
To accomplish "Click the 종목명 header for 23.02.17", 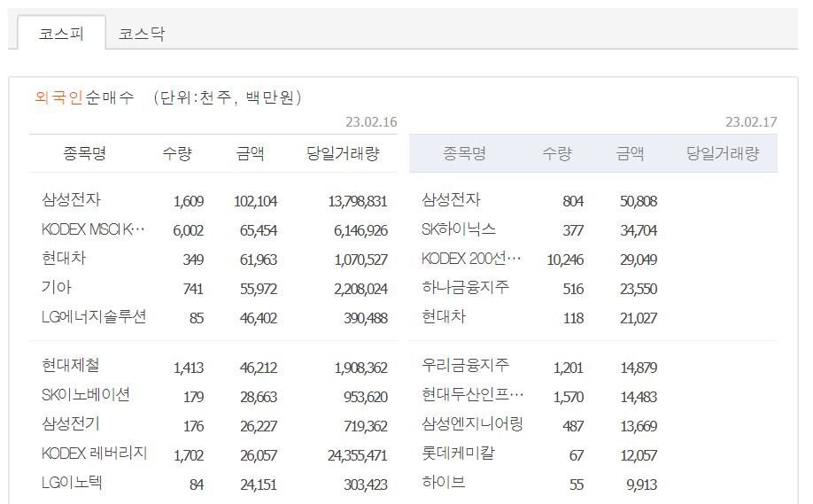I will pos(465,153).
